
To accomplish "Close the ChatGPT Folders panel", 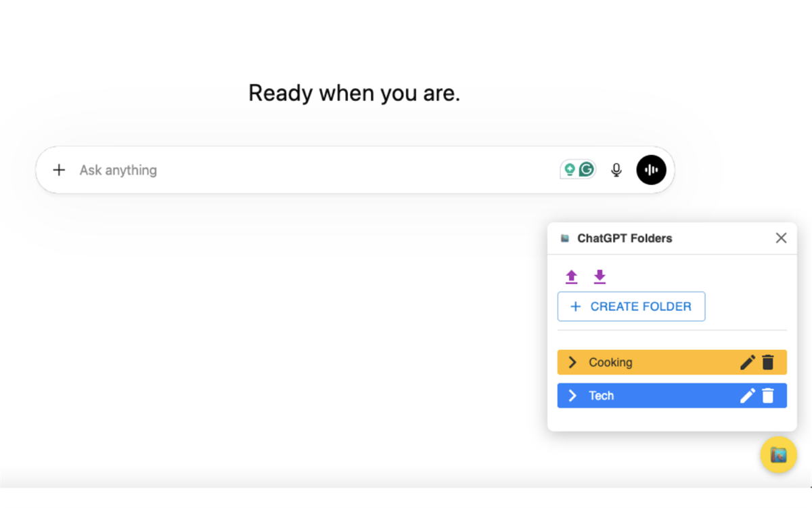I will 781,238.
